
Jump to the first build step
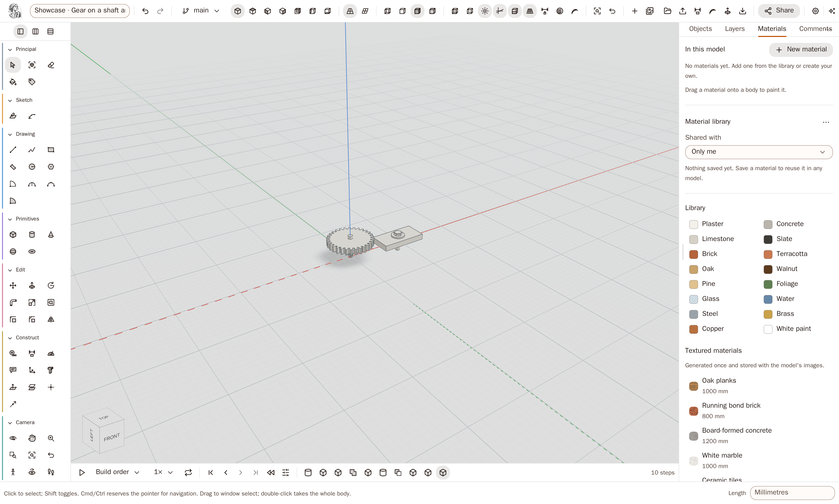211,473
